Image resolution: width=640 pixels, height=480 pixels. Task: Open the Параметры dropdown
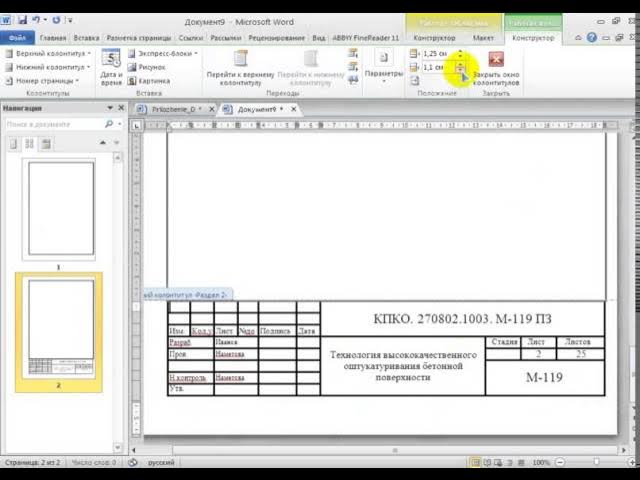pos(383,67)
